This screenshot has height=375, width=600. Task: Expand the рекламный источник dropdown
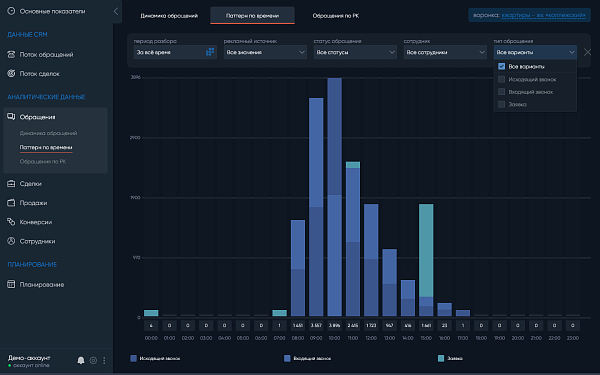(265, 52)
